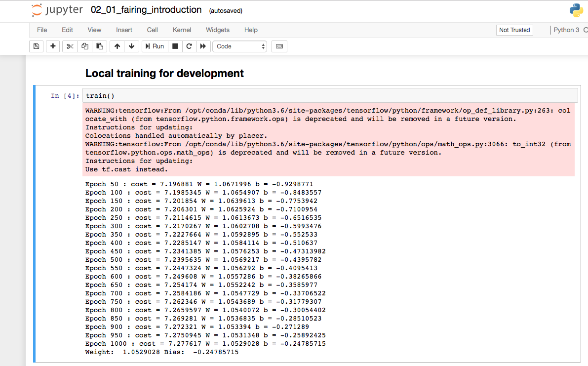This screenshot has height=366, width=588.
Task: Expand the Cell menu
Action: coord(153,30)
